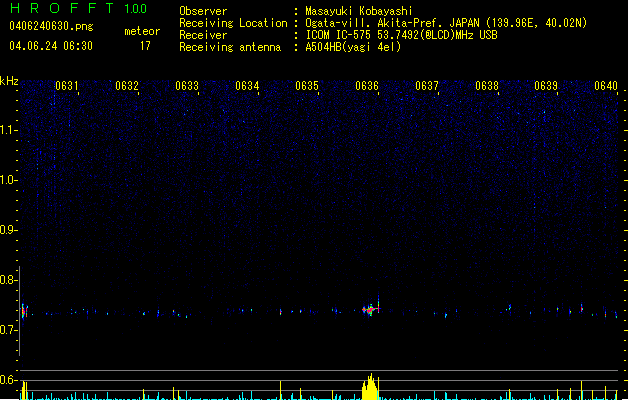The width and height of the screenshot is (629, 400).
Task: Click the HROFFT 1.0.0 title text
Action: (78, 8)
